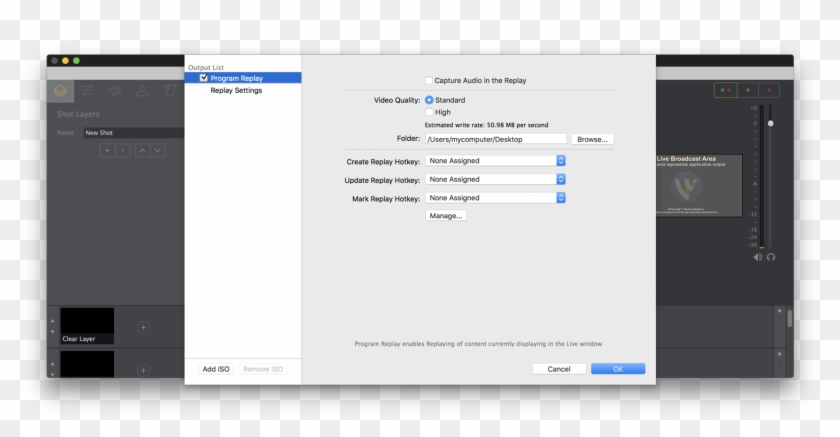
Task: Select the preview and live layout button
Action: pyautogui.click(x=726, y=90)
